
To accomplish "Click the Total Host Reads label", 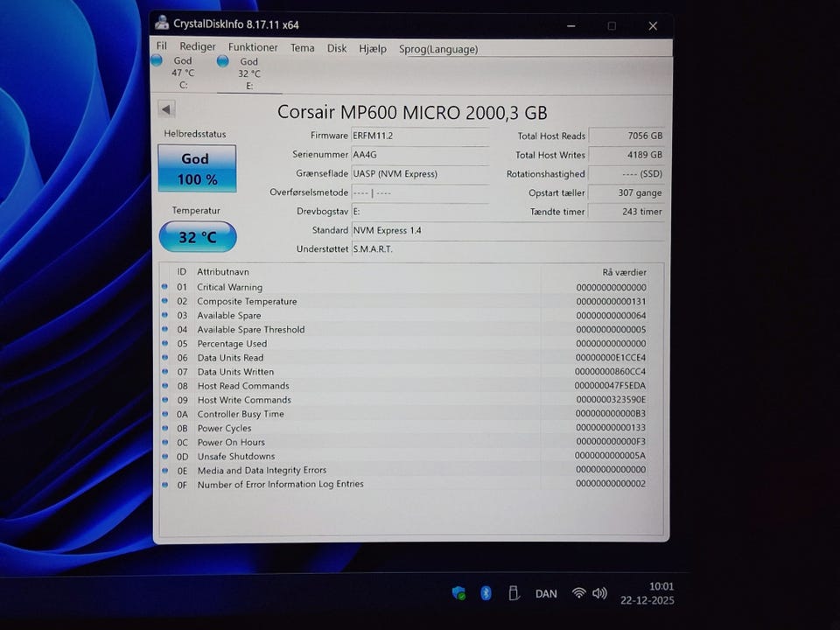I will point(551,136).
